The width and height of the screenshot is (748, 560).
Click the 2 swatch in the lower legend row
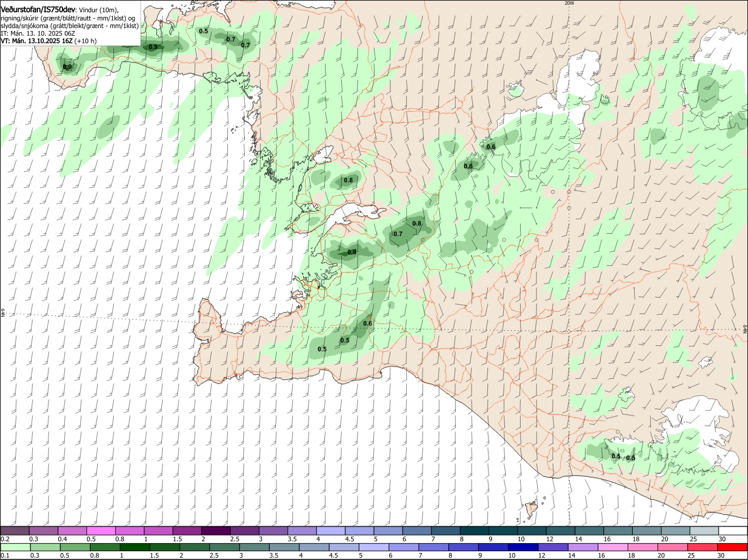pyautogui.click(x=195, y=547)
